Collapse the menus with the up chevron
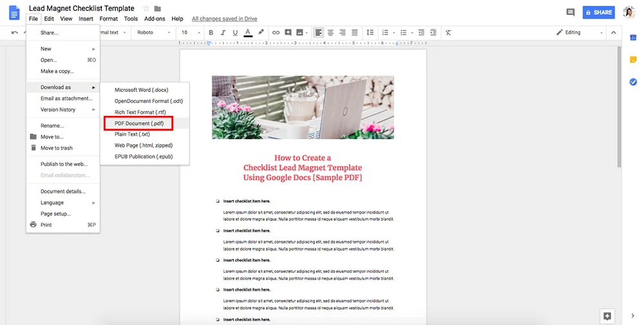The width and height of the screenshot is (644, 325). (614, 32)
